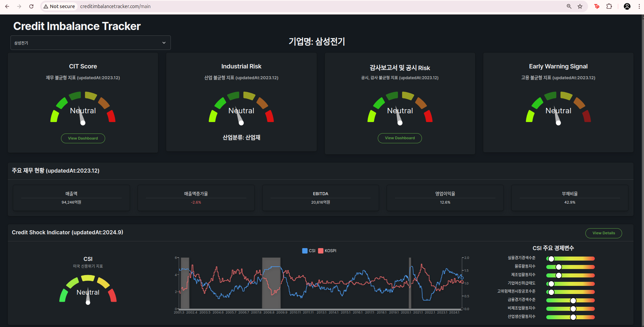Image resolution: width=644 pixels, height=327 pixels.
Task: Click the Credit Imbalance Tracker title
Action: [x=77, y=26]
